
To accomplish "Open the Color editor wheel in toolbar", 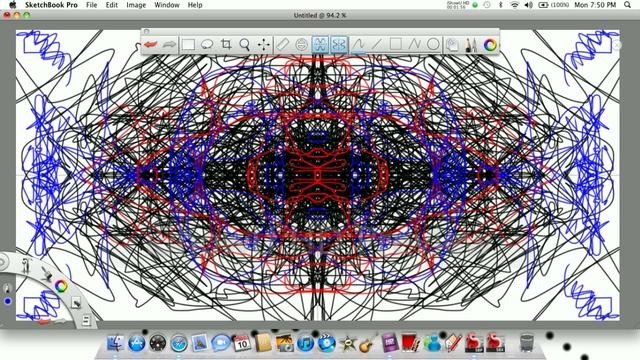I will [490, 44].
